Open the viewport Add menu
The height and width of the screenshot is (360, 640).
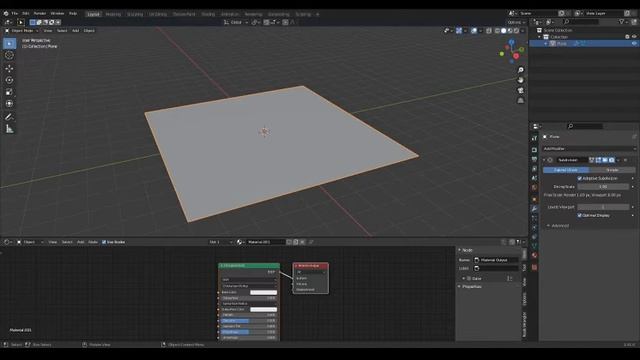pyautogui.click(x=76, y=31)
